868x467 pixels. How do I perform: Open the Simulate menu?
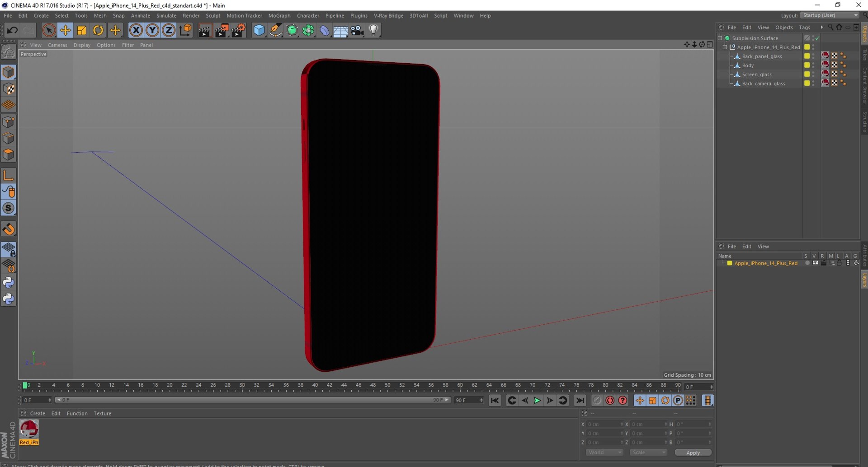pos(166,15)
